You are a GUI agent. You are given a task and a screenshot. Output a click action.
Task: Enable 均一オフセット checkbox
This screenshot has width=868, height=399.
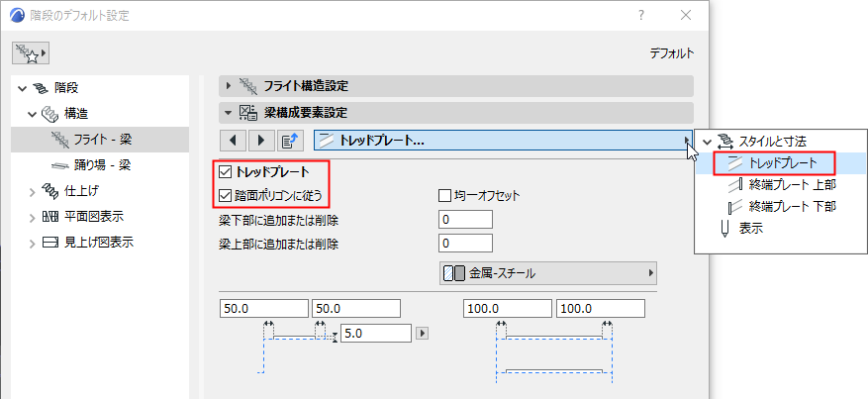point(444,195)
